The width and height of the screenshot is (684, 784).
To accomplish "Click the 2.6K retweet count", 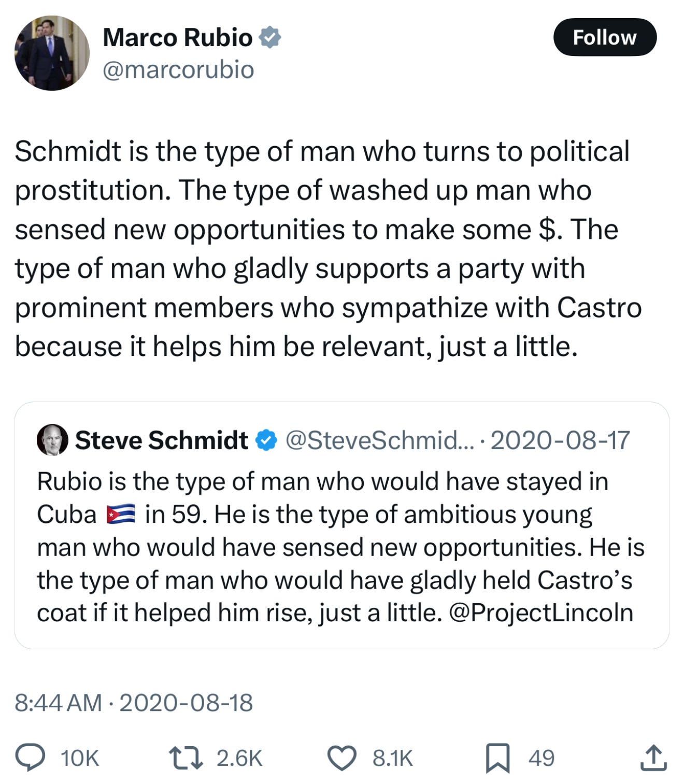I will pyautogui.click(x=239, y=758).
